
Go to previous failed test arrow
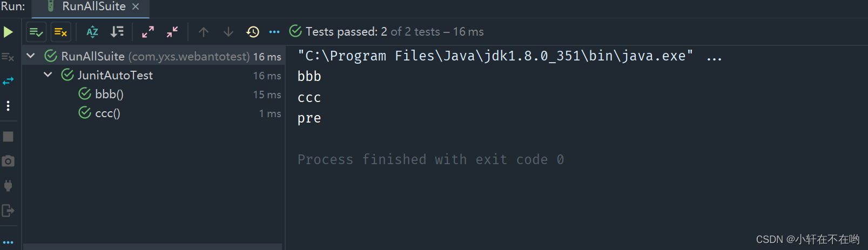click(x=204, y=32)
